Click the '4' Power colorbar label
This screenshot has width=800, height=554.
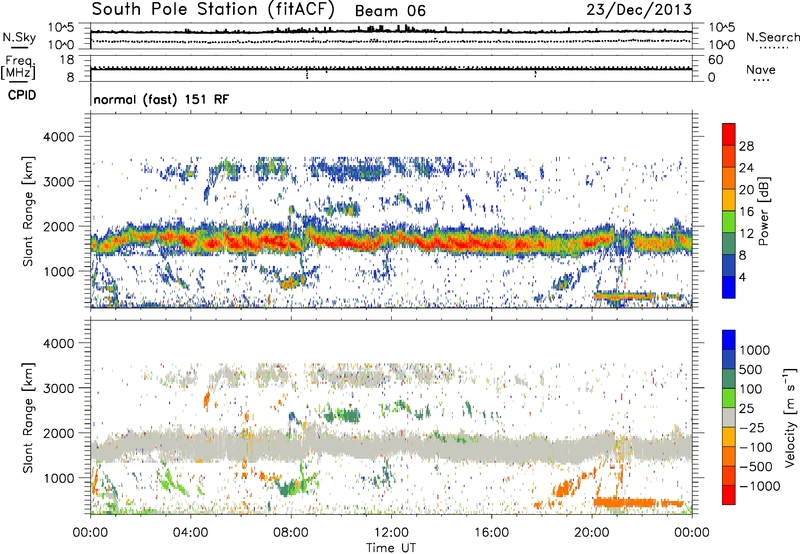tap(742, 277)
